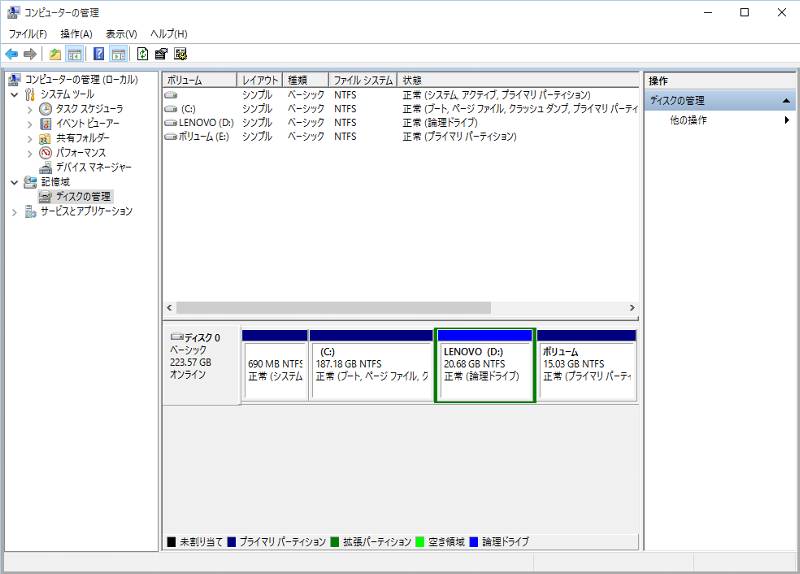Click the 未割り当て black legend swatch
The image size is (800, 574).
tap(171, 542)
